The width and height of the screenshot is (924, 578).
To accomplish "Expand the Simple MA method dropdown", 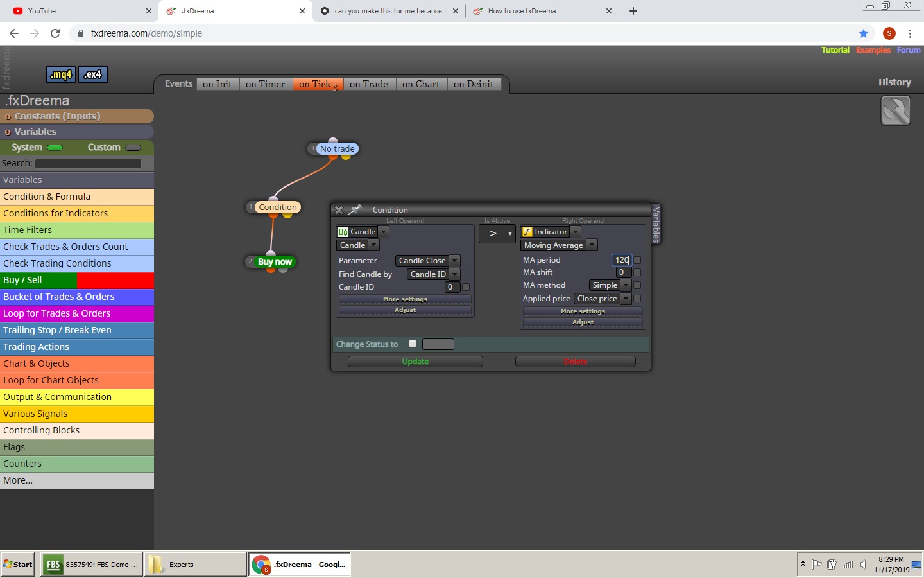I will pyautogui.click(x=626, y=285).
